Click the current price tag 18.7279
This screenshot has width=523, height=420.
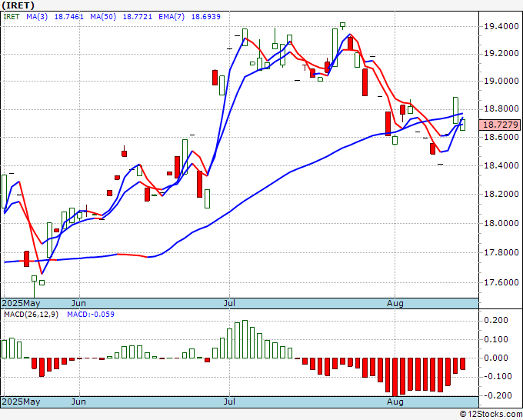[x=500, y=125]
